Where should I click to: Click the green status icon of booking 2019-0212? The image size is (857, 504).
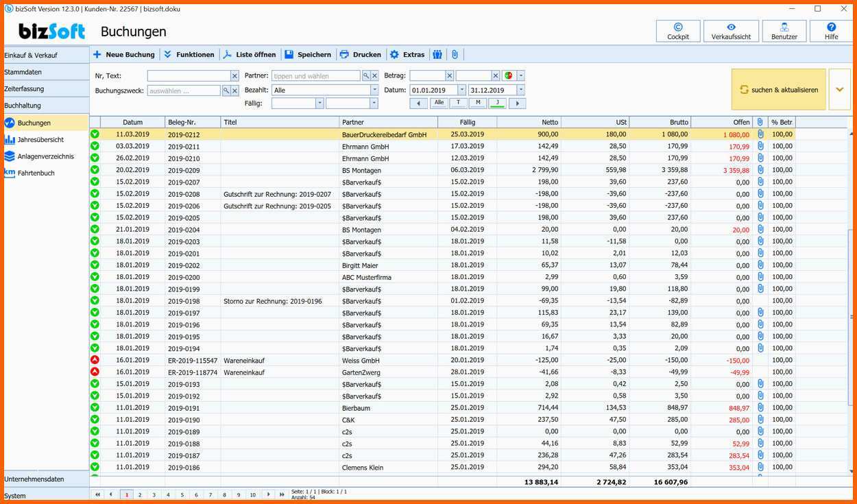click(95, 134)
